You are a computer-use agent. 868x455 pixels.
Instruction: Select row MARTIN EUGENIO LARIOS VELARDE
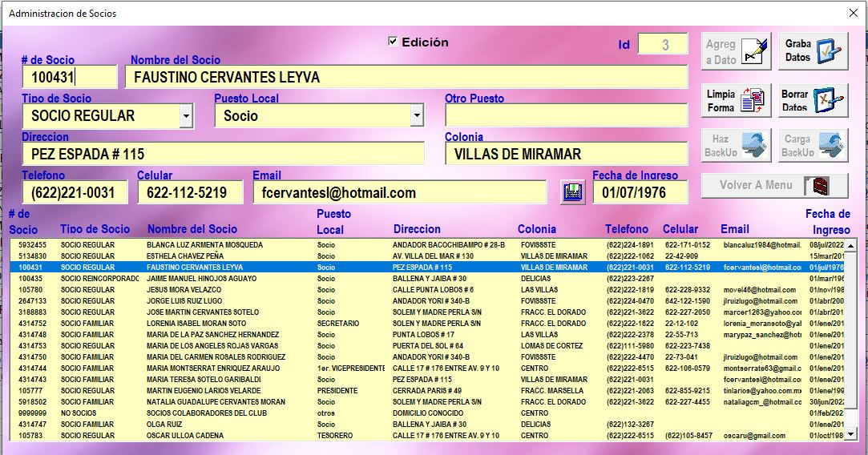(427, 391)
